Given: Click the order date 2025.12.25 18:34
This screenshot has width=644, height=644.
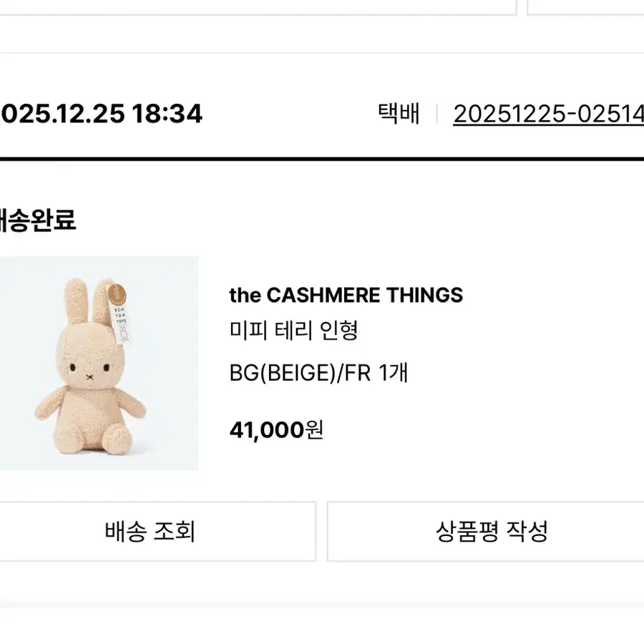Looking at the screenshot, I should (101, 113).
